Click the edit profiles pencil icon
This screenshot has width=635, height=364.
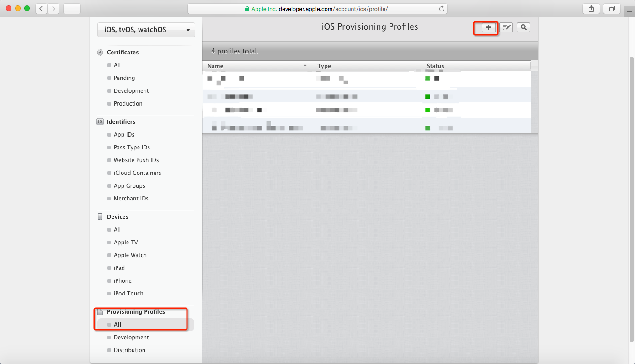(506, 27)
